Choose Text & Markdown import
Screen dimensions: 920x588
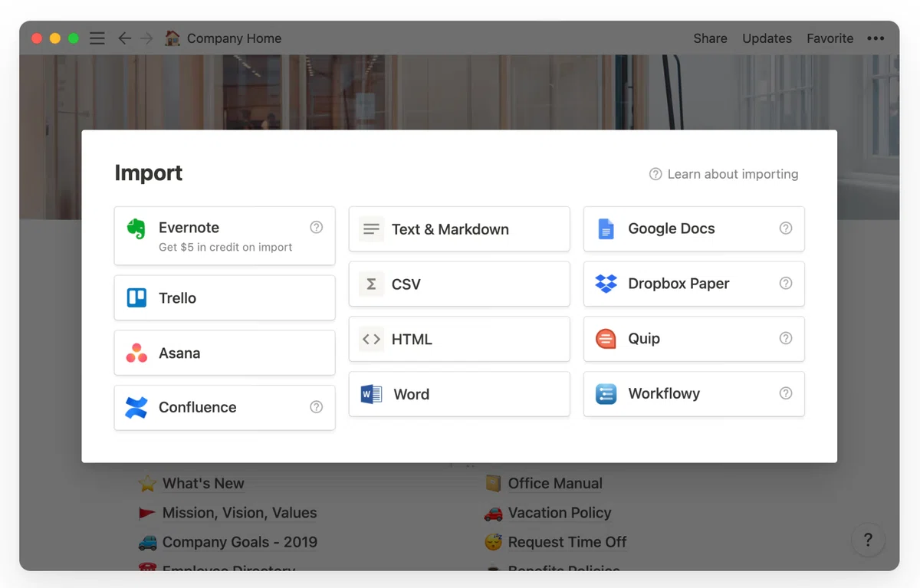click(459, 228)
